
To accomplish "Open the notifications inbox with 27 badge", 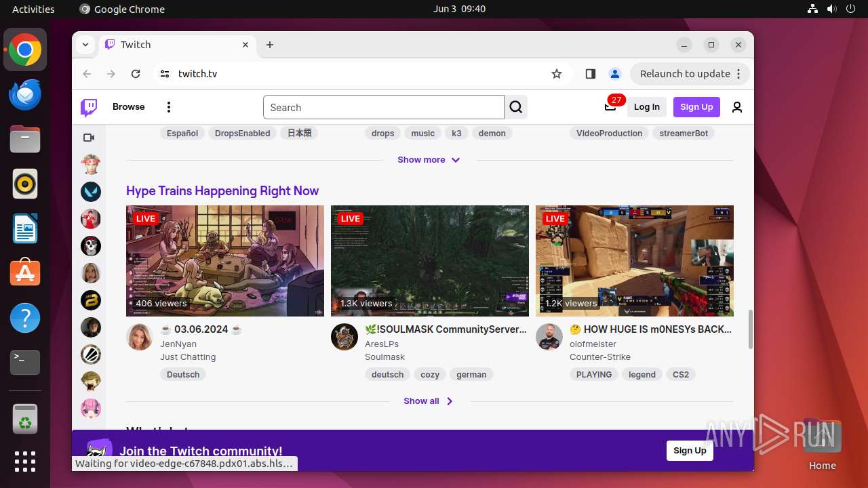I will click(x=610, y=106).
